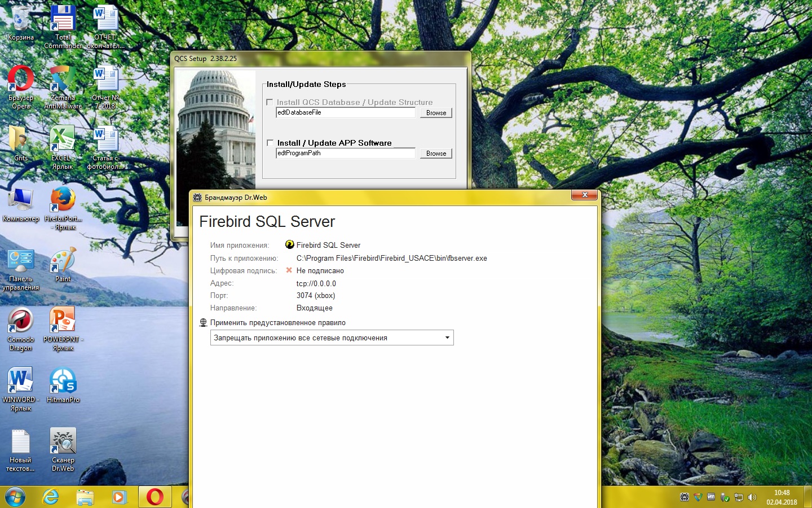Image resolution: width=812 pixels, height=508 pixels.
Task: Enable the Install / Update APP Software checkbox
Action: [x=270, y=143]
